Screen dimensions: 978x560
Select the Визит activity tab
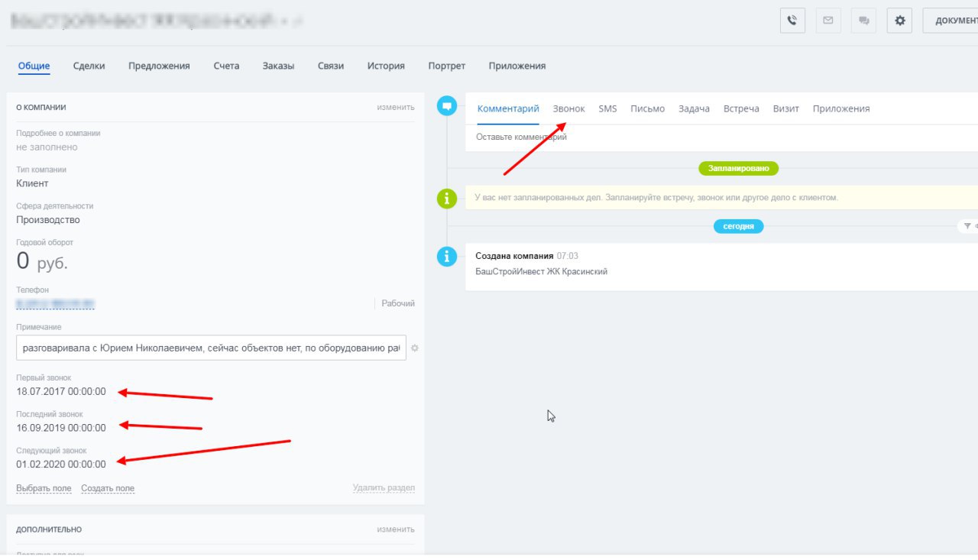(x=785, y=108)
